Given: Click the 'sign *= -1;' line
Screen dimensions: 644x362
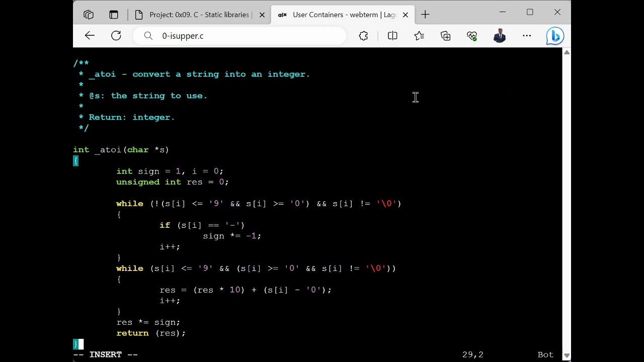Looking at the screenshot, I should [232, 236].
